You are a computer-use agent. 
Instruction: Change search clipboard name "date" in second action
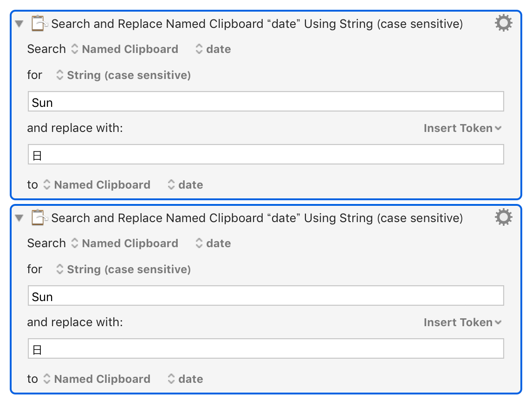(x=214, y=243)
